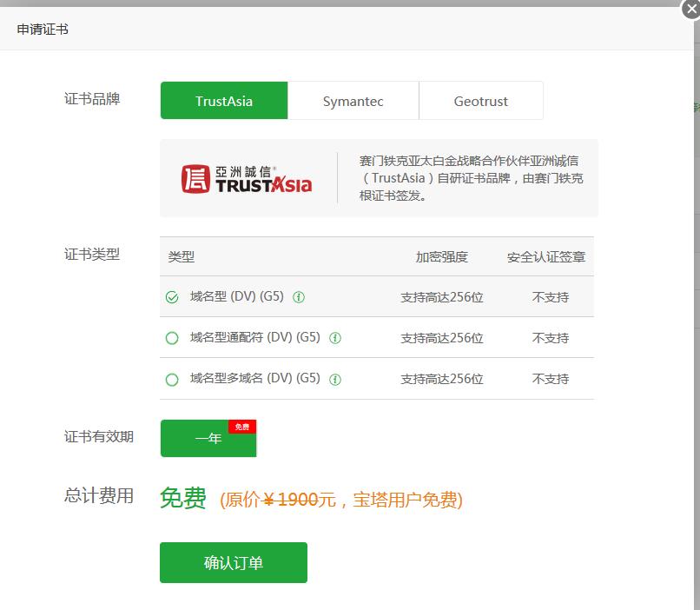This screenshot has width=700, height=610.
Task: Open info icon beside 域名型 (DV) (G5)
Action: 299,297
